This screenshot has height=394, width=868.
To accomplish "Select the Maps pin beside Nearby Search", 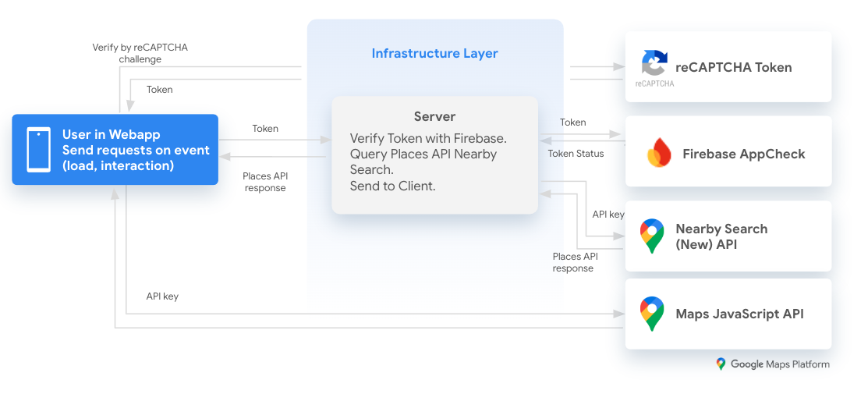I will [x=652, y=236].
